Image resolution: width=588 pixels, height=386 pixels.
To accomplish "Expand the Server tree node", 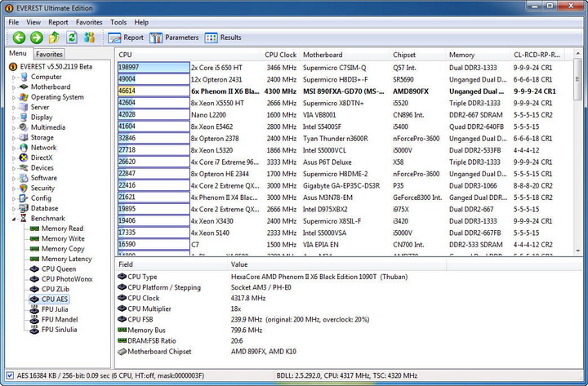I will 14,108.
